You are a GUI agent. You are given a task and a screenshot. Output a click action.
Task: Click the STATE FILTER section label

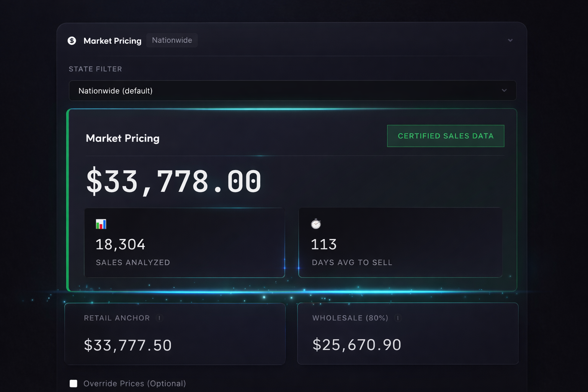tap(95, 69)
